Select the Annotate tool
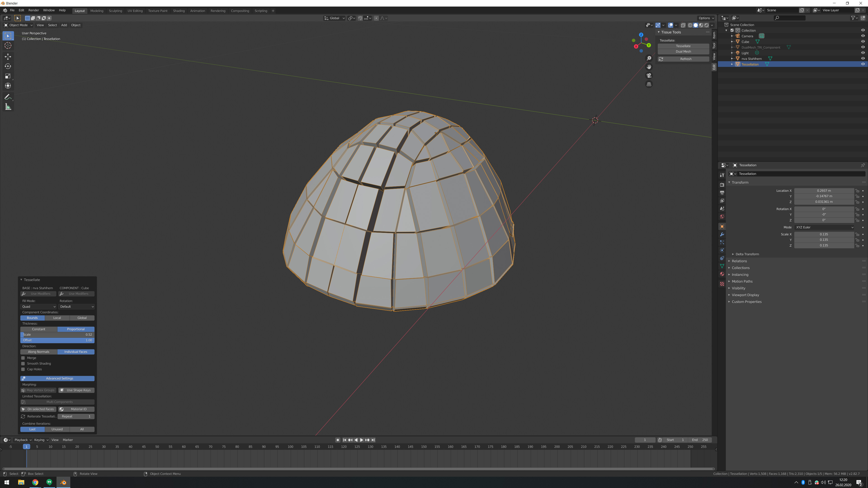The height and width of the screenshot is (488, 868). pyautogui.click(x=8, y=97)
